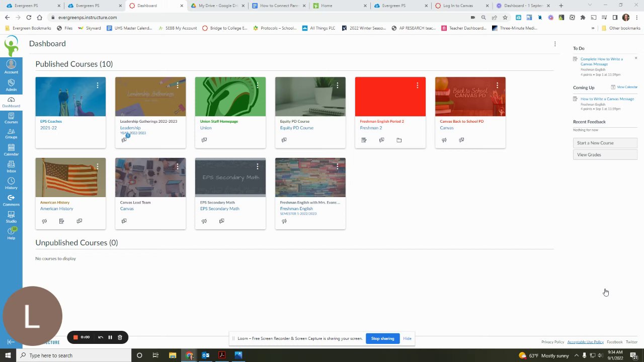
Task: Click the View Grades button
Action: [x=605, y=155]
